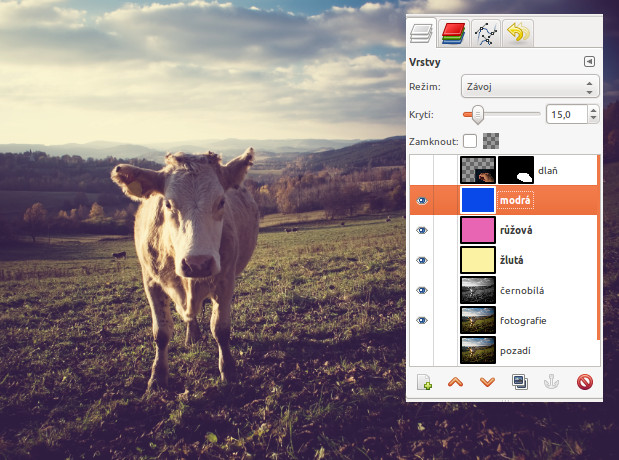Hide the modrá layer

coord(422,201)
